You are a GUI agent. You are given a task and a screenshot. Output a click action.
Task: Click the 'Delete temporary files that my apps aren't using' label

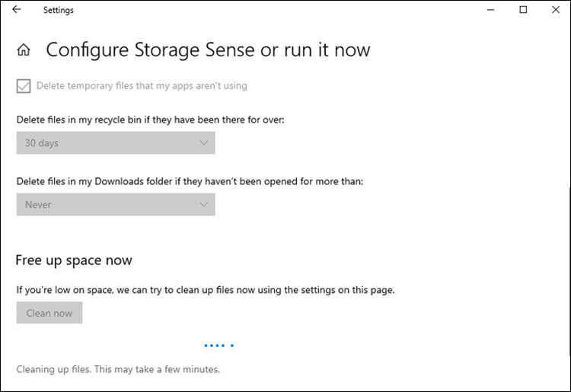[142, 86]
